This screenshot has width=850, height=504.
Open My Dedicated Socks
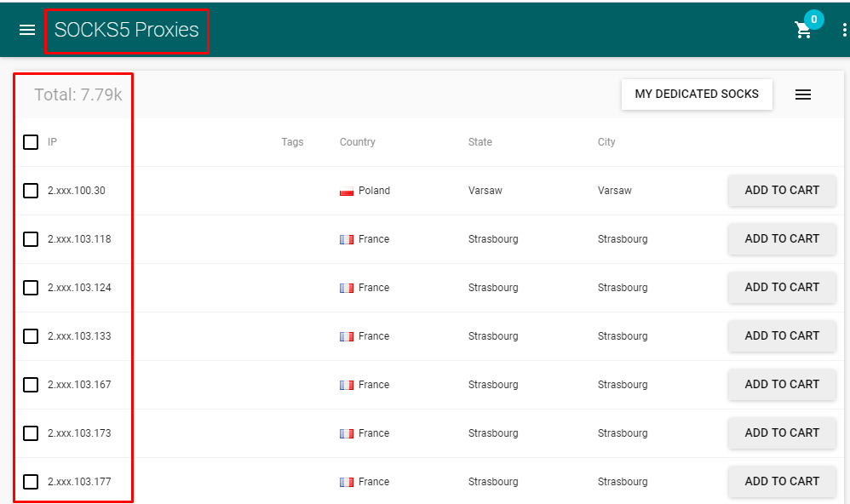pyautogui.click(x=697, y=94)
